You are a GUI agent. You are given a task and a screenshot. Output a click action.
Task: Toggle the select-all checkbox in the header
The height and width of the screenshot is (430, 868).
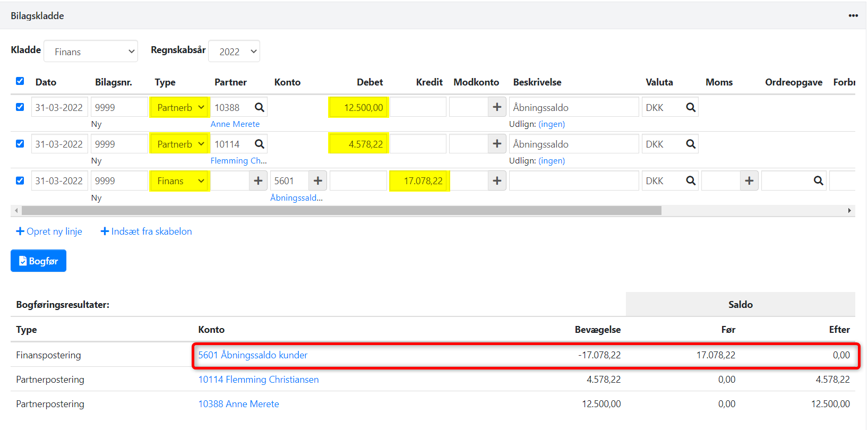tap(20, 81)
